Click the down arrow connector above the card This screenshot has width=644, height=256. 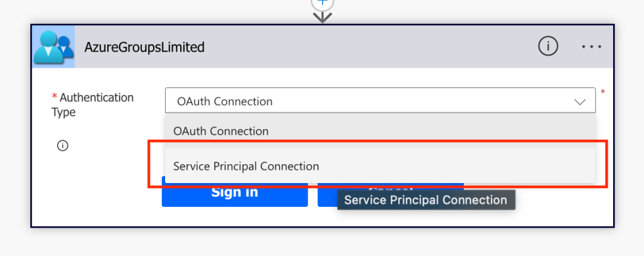click(x=322, y=17)
